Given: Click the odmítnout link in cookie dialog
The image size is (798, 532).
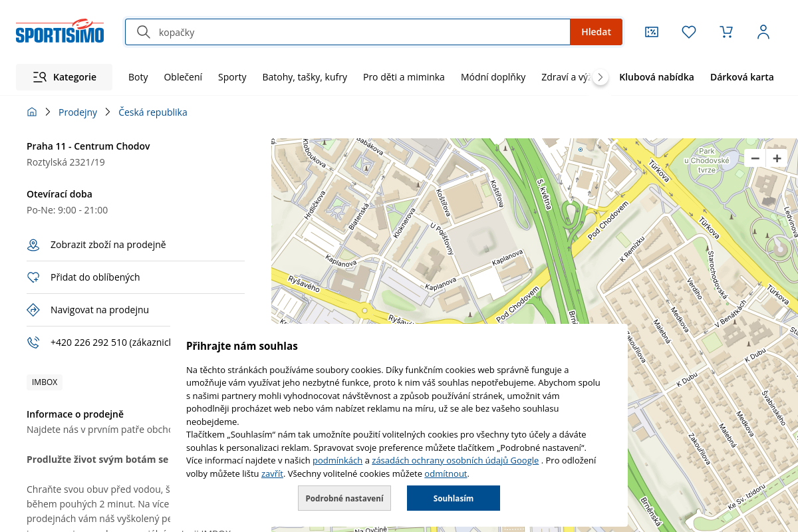Looking at the screenshot, I should [446, 474].
